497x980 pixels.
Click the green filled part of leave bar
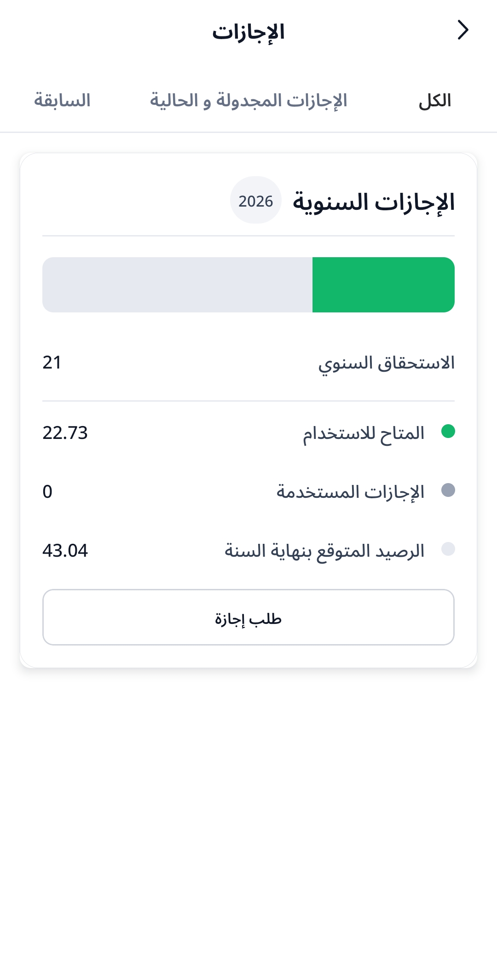(383, 285)
